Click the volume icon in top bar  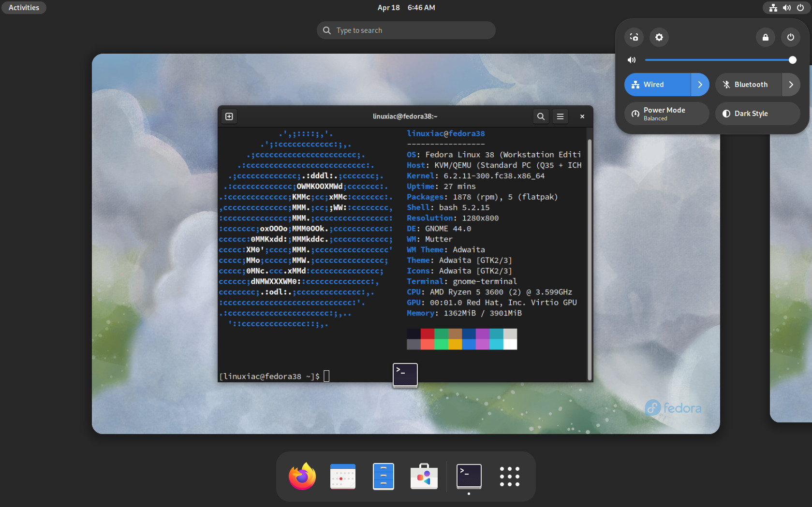787,8
